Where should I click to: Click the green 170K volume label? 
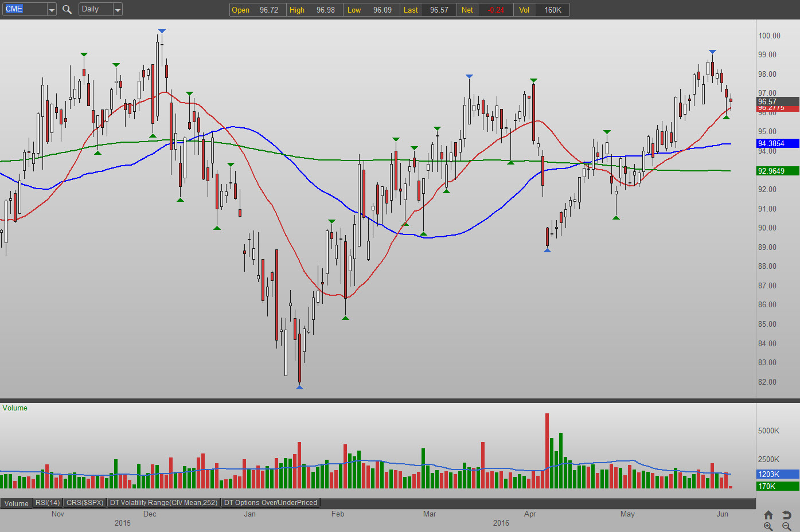pyautogui.click(x=778, y=486)
